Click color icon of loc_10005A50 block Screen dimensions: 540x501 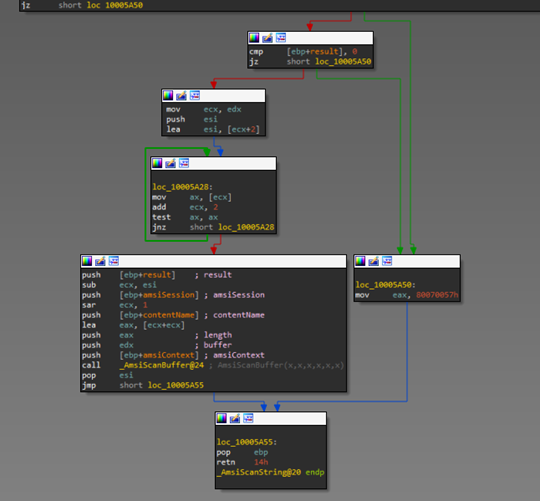[x=360, y=261]
